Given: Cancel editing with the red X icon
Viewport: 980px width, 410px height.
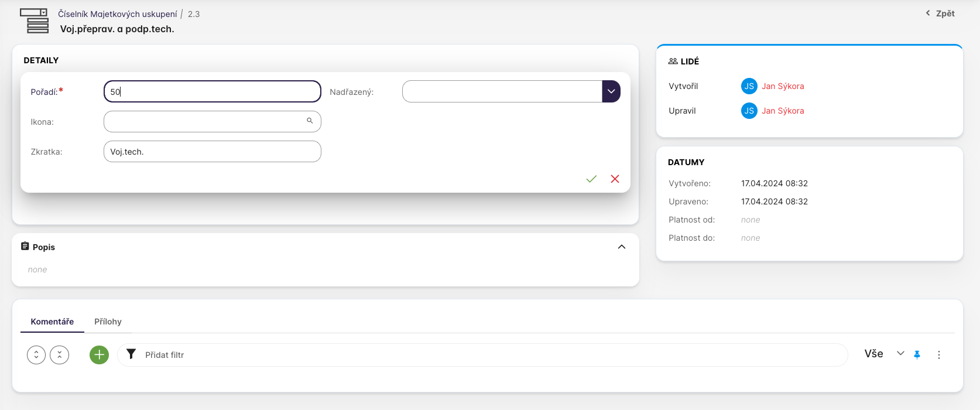Looking at the screenshot, I should pyautogui.click(x=615, y=179).
